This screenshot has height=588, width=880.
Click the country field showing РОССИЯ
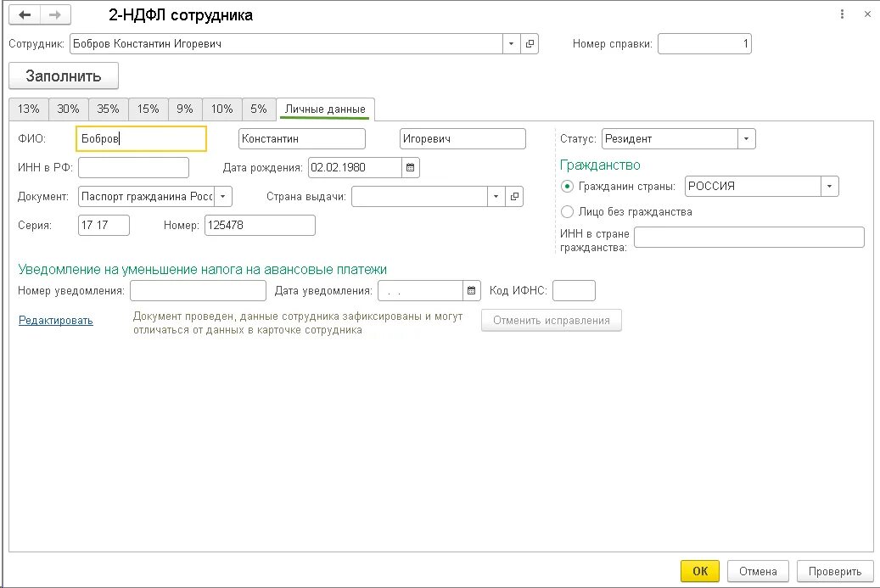click(754, 187)
